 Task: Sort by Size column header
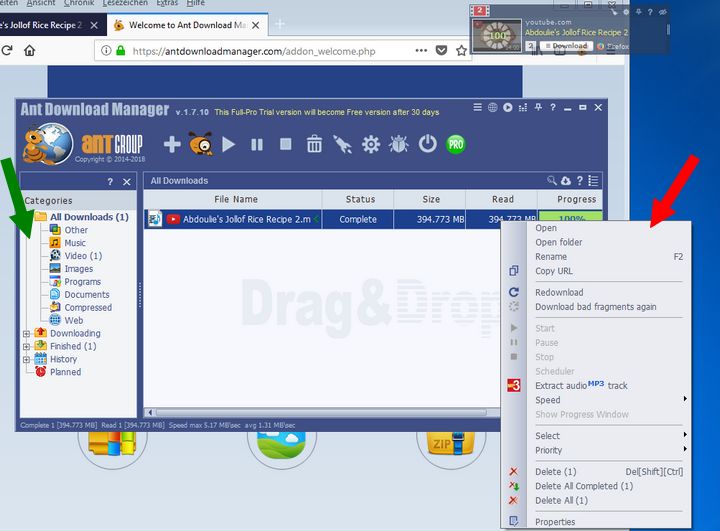[430, 199]
